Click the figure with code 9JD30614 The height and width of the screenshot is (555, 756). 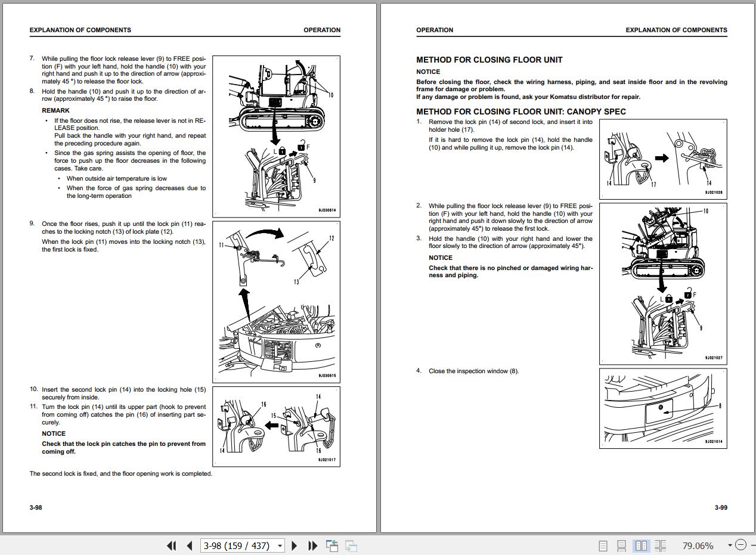pos(276,136)
